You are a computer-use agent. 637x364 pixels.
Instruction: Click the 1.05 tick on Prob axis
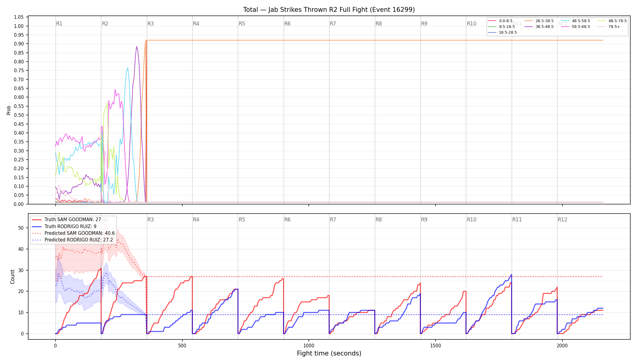[19, 17]
